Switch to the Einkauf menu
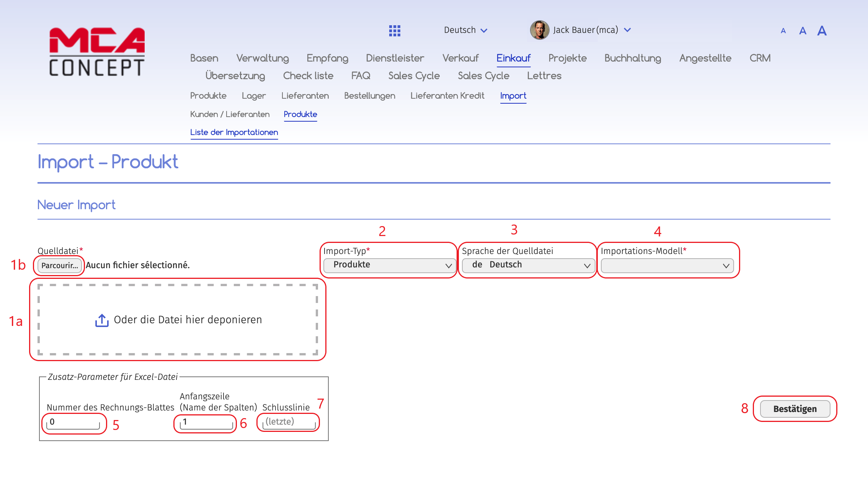 (513, 58)
